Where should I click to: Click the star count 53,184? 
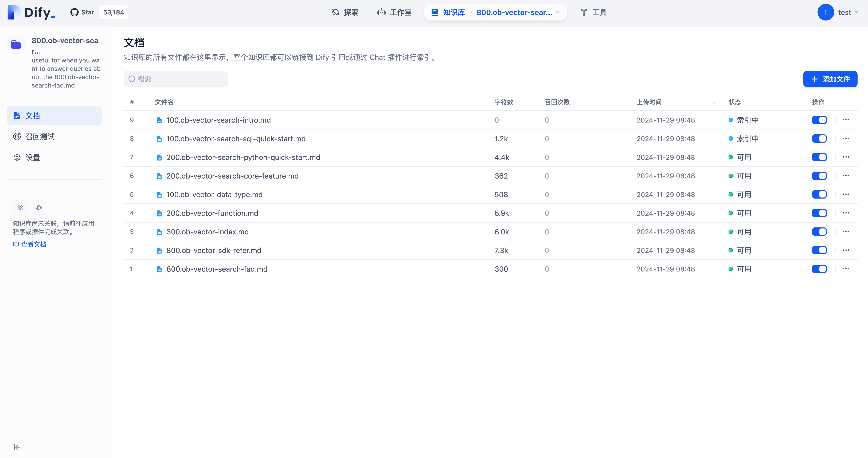pyautogui.click(x=114, y=13)
